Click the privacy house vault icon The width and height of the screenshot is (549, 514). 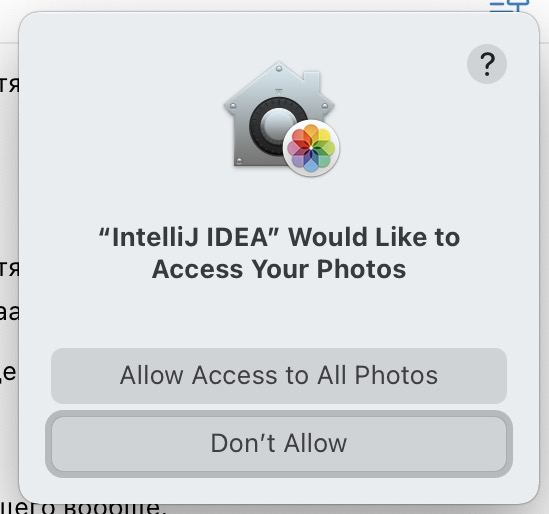point(280,116)
